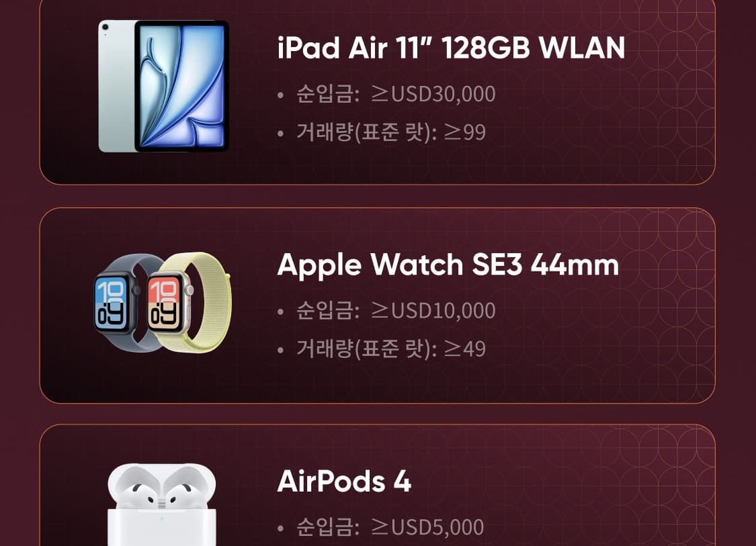Click the Apple Watch SE3 product image
Screen dimensions: 756x546
coord(163,303)
